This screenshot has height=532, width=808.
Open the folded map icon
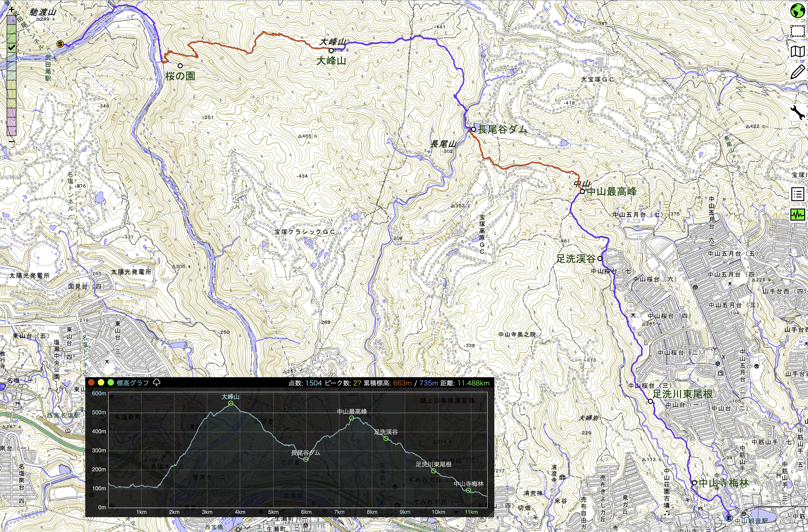(798, 52)
